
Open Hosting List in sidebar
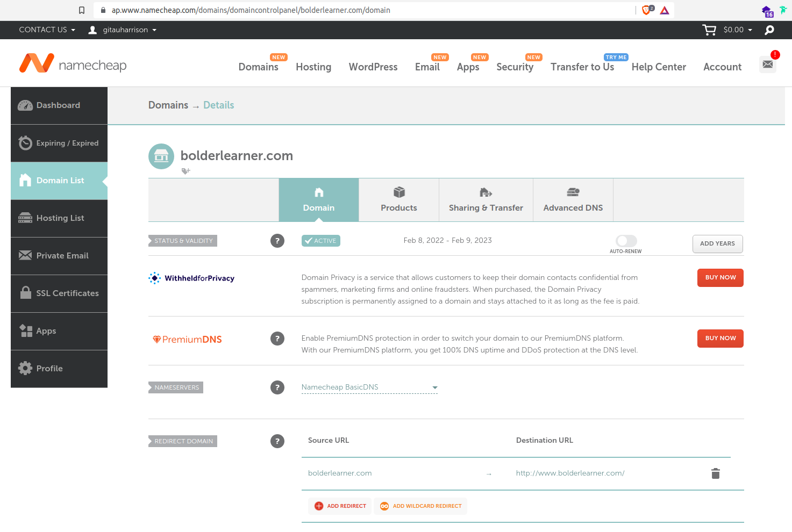pyautogui.click(x=59, y=219)
